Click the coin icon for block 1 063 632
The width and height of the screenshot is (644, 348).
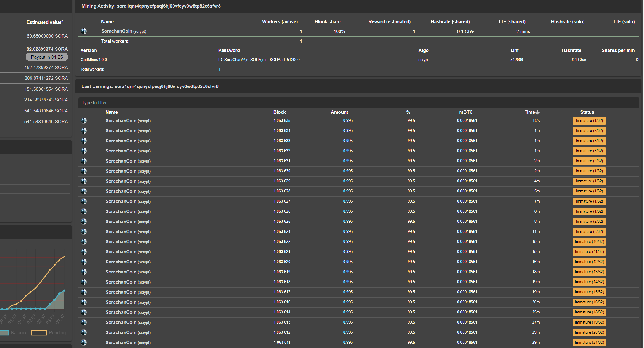(84, 151)
